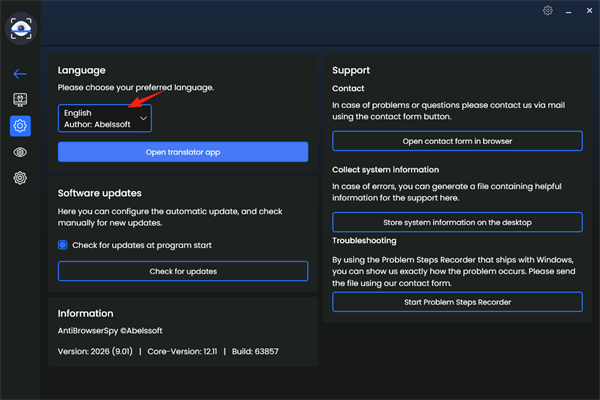Store system information on the desktop
This screenshot has width=600, height=400.
pos(457,221)
